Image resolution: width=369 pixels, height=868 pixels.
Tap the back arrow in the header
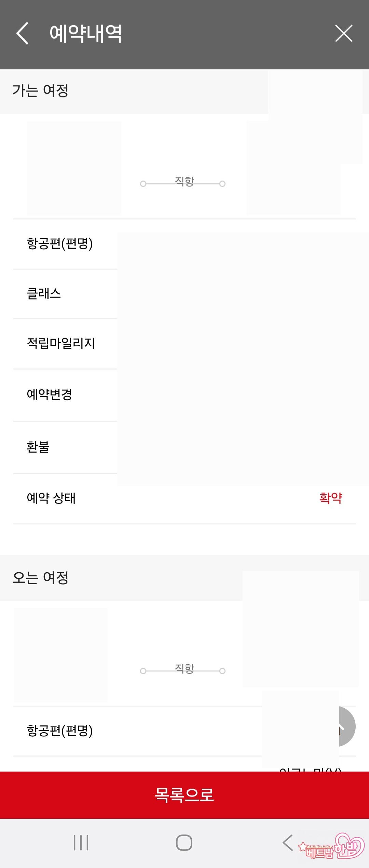click(23, 34)
